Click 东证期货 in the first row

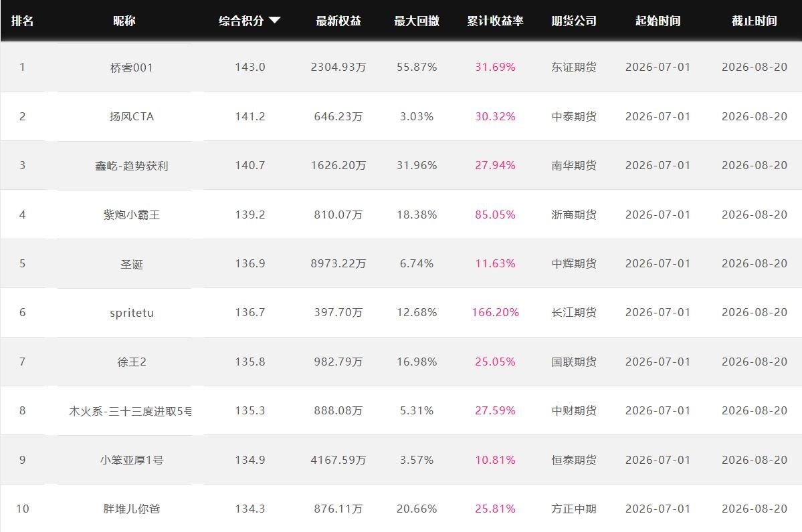pos(574,67)
